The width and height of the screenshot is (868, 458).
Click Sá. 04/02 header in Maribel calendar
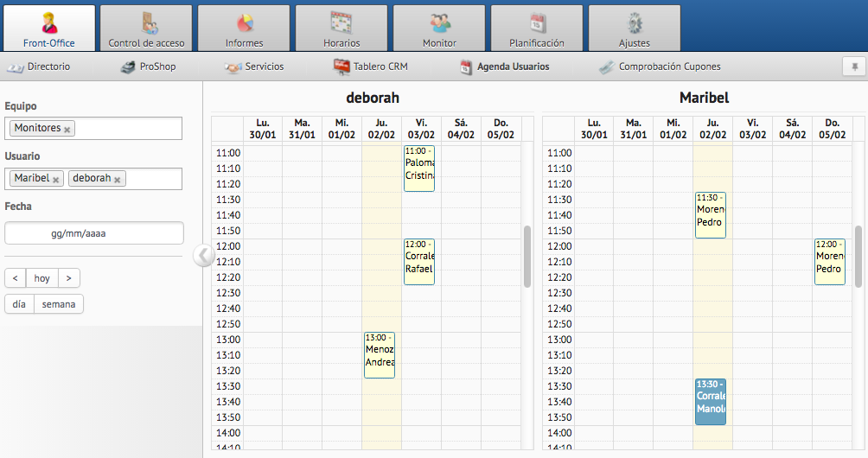point(793,129)
